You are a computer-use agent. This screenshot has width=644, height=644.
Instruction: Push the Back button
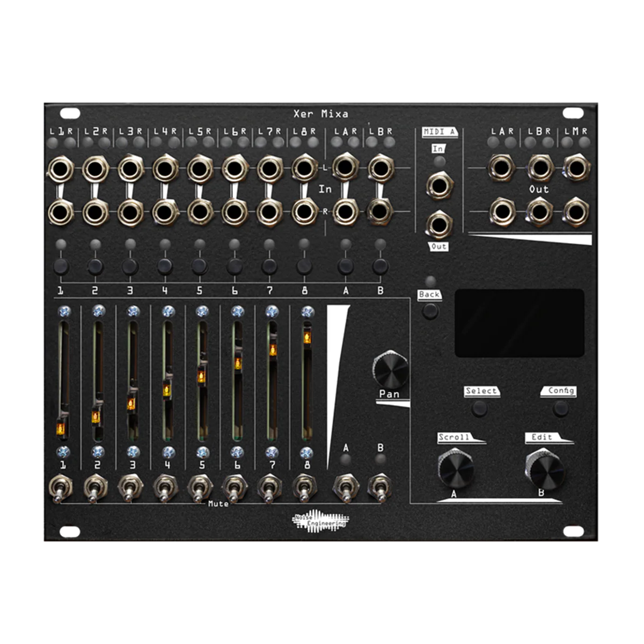coord(430,311)
